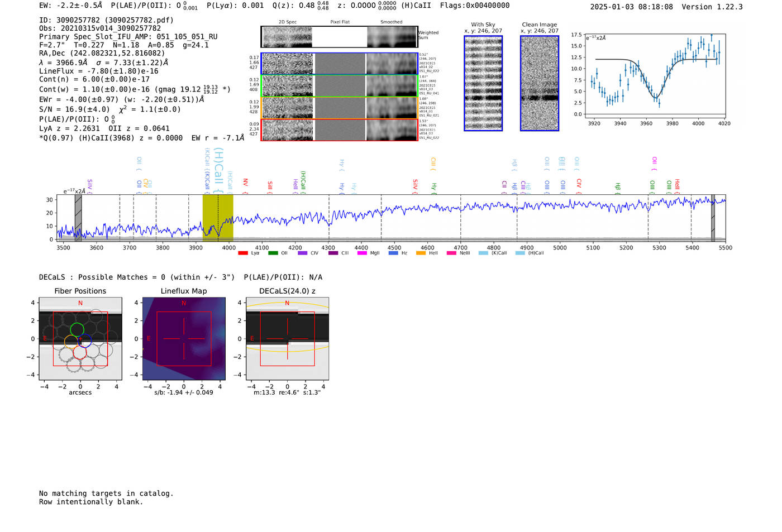Click the grey hatched band near 5460 Å

(x=713, y=218)
